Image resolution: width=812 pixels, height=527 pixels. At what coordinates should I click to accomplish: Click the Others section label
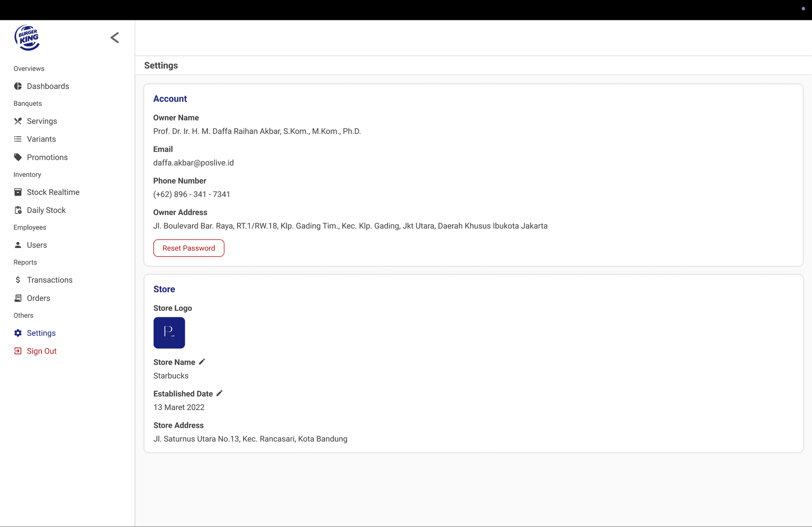(x=23, y=316)
